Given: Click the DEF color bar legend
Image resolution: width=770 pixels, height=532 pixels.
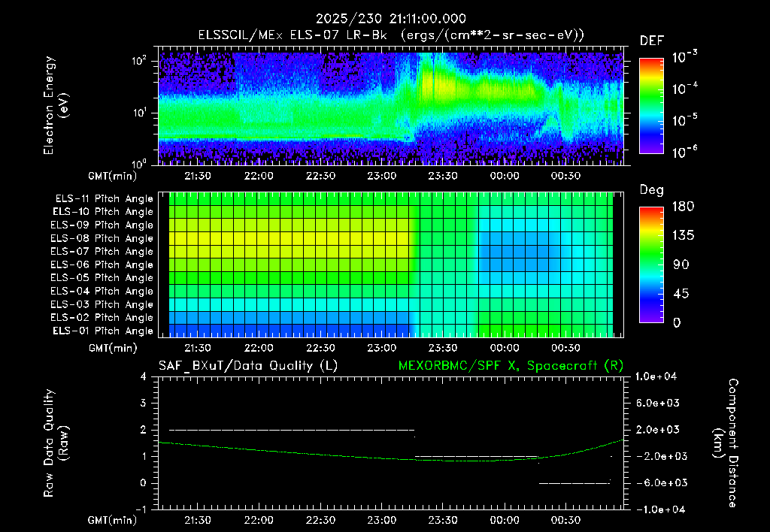Looking at the screenshot, I should pos(651,105).
